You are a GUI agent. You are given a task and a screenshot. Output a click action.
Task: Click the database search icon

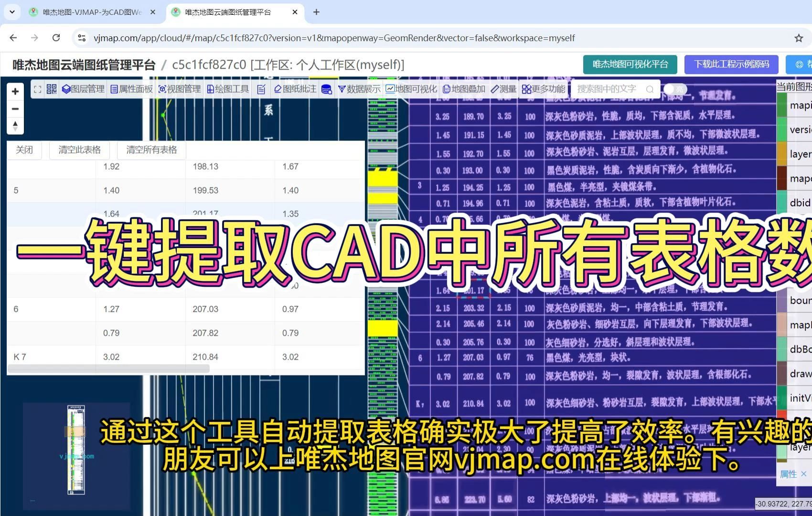click(327, 89)
